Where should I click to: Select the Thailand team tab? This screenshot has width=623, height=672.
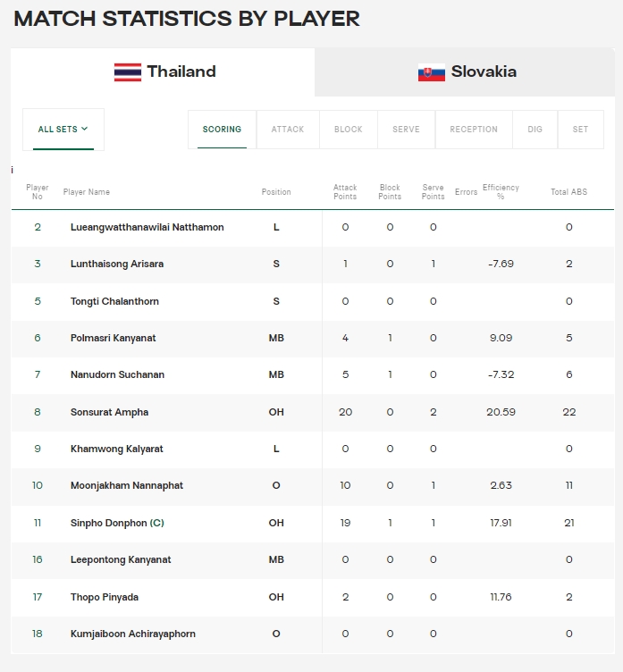point(163,72)
